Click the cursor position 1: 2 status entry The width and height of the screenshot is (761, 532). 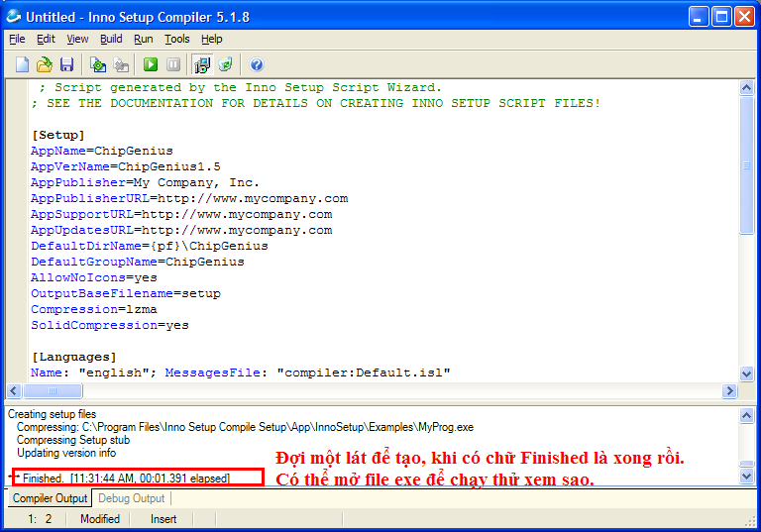[x=40, y=519]
